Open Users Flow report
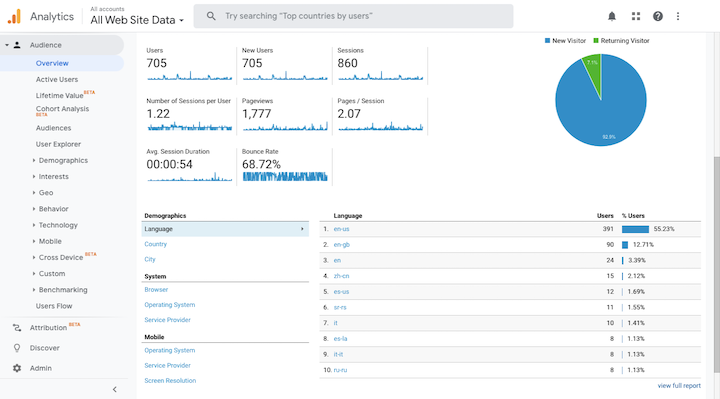The image size is (720, 399). (x=54, y=306)
